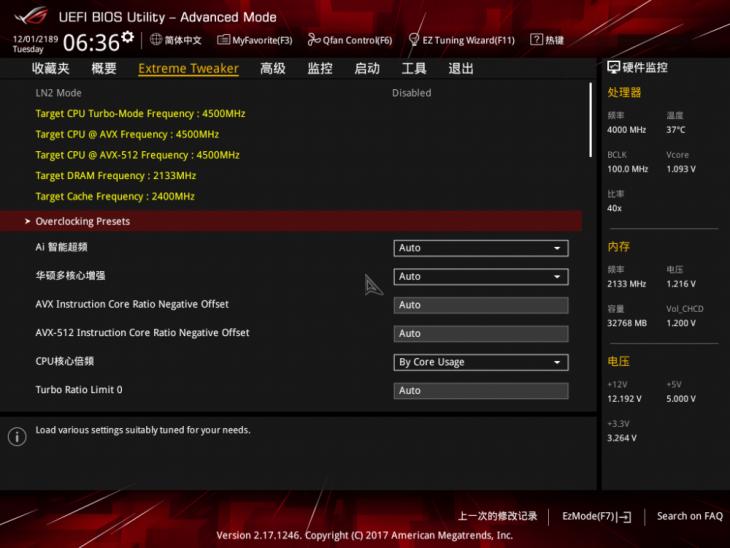Image resolution: width=730 pixels, height=548 pixels.
Task: Click the LN2 Mode Disabled value
Action: click(412, 93)
